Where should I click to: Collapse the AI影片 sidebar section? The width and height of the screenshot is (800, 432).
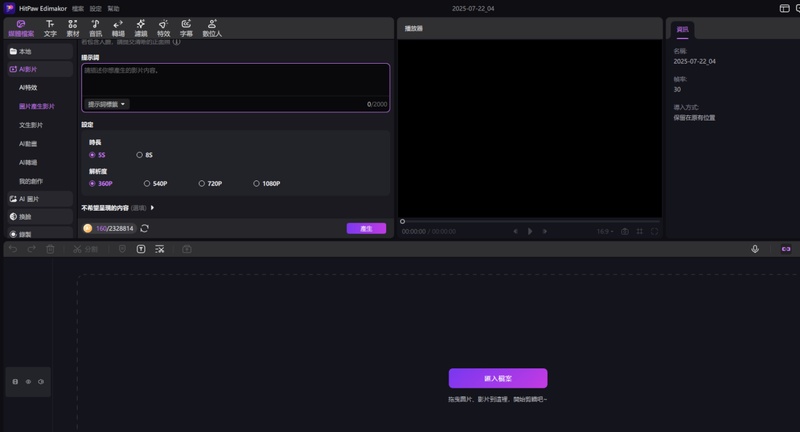(x=40, y=69)
